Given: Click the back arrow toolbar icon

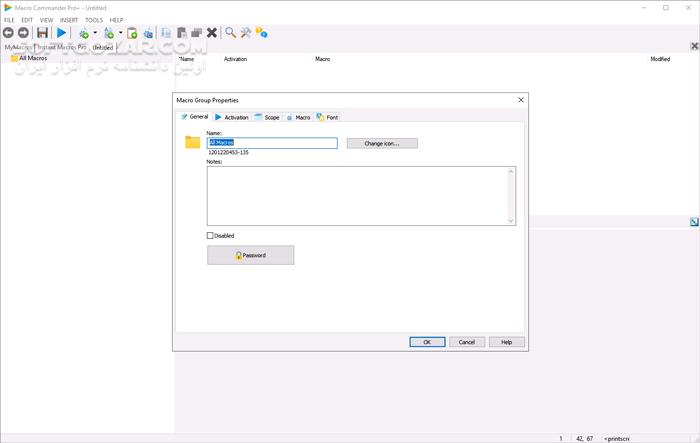Looking at the screenshot, I should click(x=8, y=33).
